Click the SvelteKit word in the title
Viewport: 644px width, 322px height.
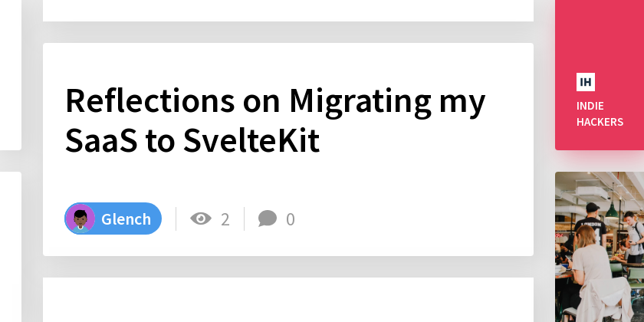tap(251, 141)
